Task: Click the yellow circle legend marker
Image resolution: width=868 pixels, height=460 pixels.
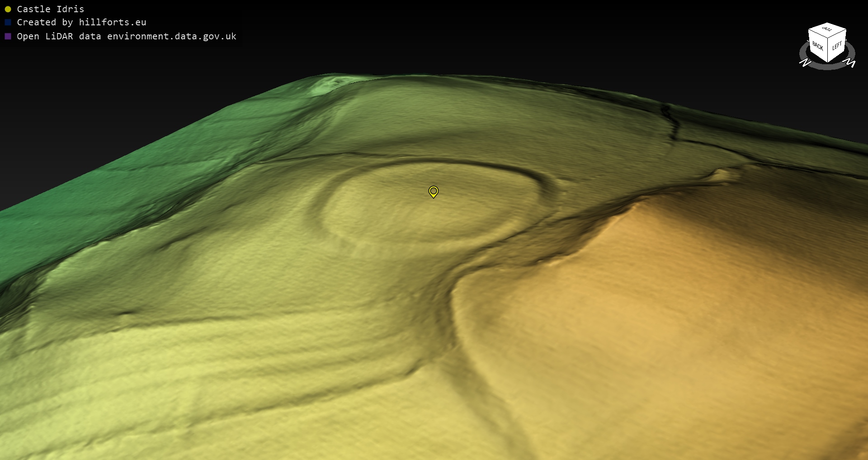Action: coord(8,9)
